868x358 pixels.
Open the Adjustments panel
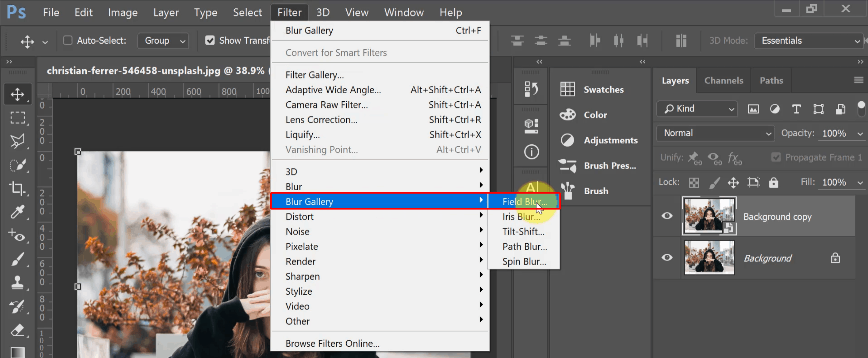point(599,140)
